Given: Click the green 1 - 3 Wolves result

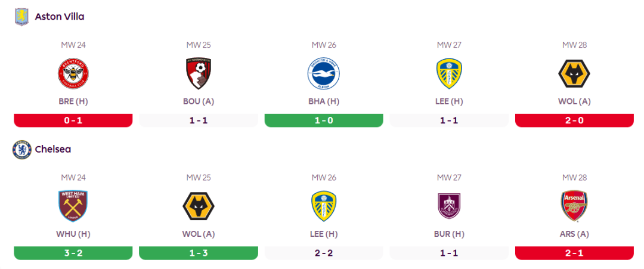Looking at the screenshot, I should pyautogui.click(x=199, y=252).
